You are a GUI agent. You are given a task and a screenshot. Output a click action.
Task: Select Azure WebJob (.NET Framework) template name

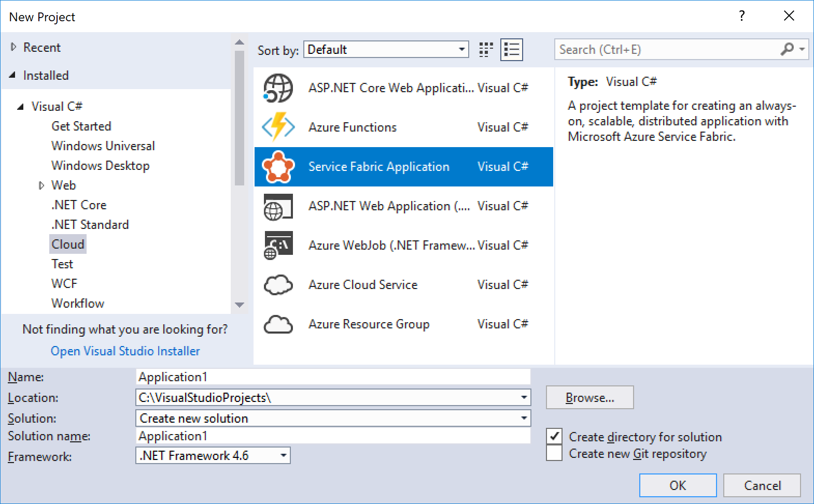click(x=392, y=246)
